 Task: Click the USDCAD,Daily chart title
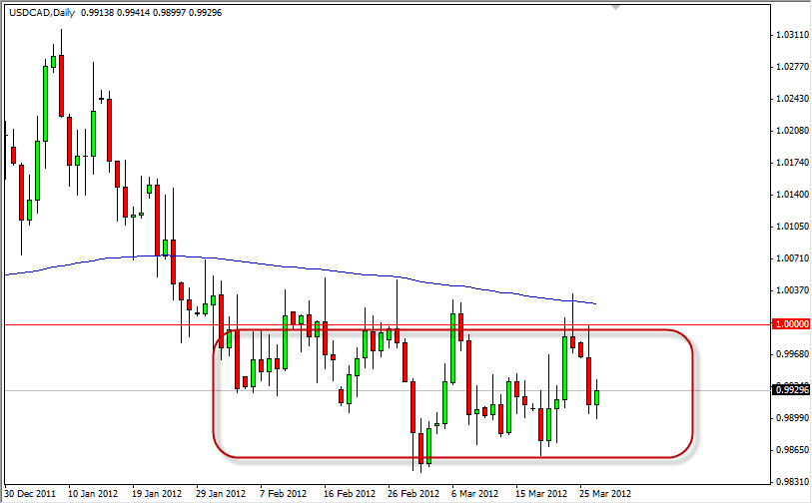pos(42,12)
